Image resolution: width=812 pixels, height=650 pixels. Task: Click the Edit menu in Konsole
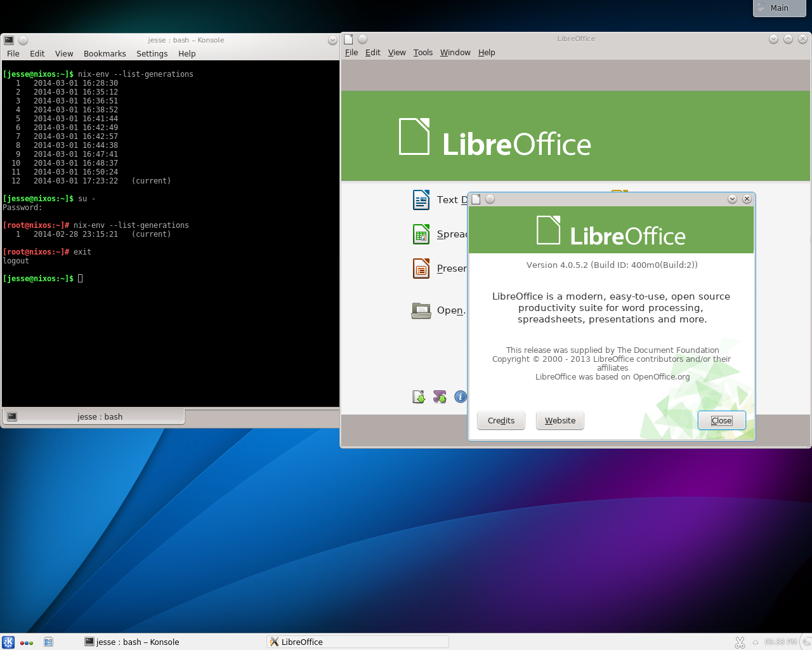(37, 54)
